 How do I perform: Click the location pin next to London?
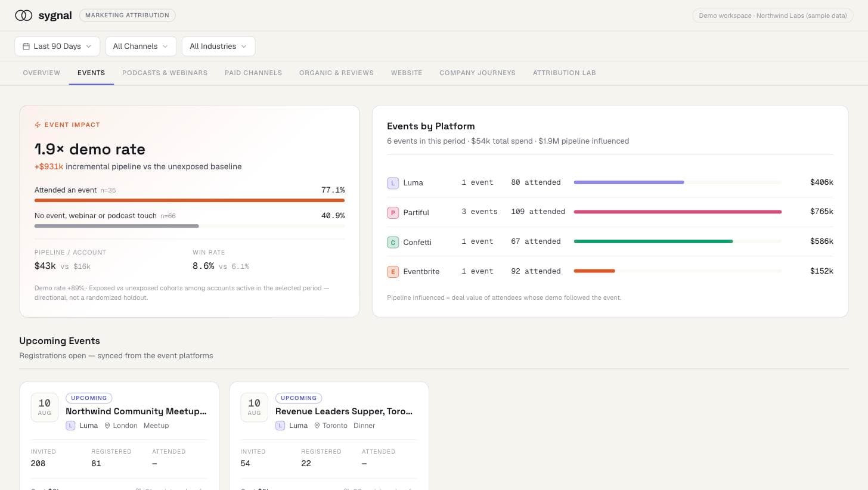(107, 426)
